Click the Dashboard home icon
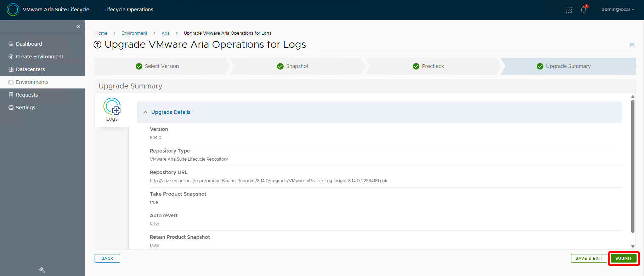644x276 pixels. point(11,44)
